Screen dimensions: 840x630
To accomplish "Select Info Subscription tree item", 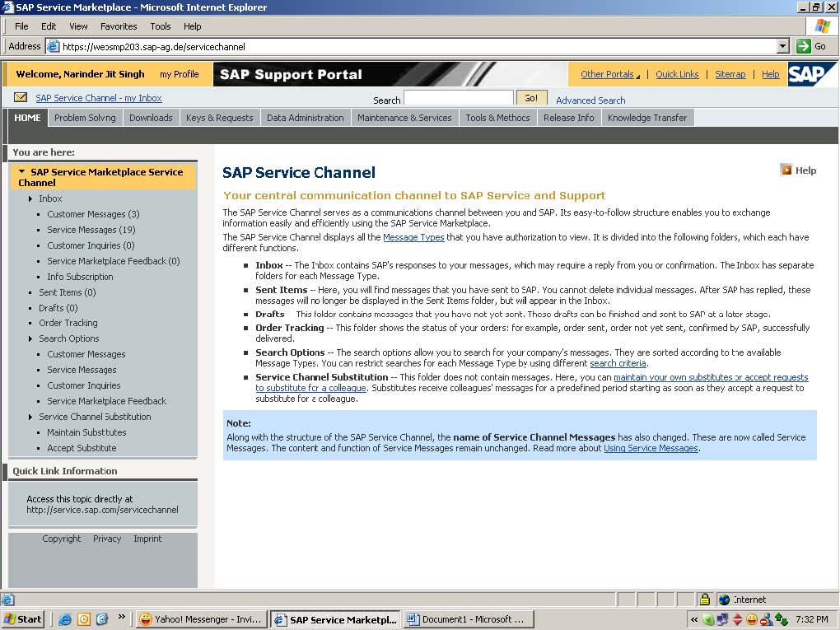I will 80,277.
